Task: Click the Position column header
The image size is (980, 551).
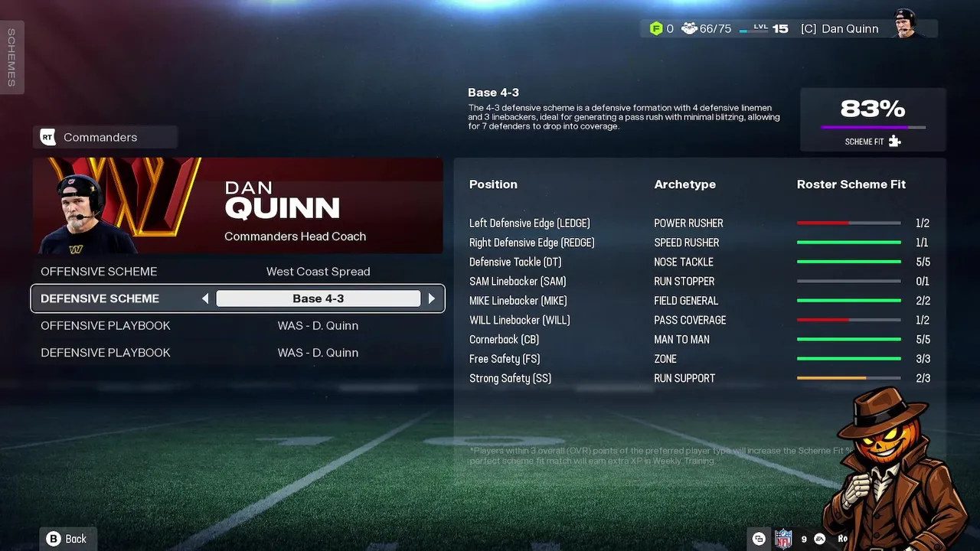Action: [493, 184]
